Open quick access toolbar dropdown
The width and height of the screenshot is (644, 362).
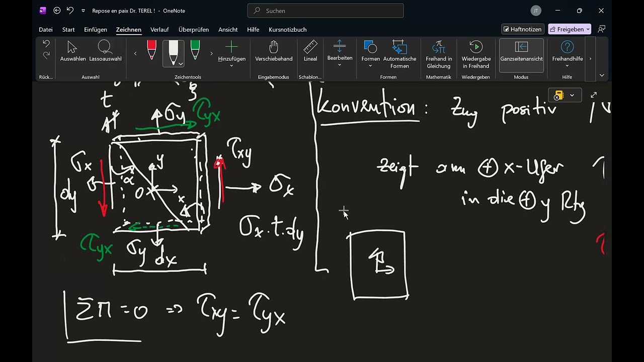83,11
